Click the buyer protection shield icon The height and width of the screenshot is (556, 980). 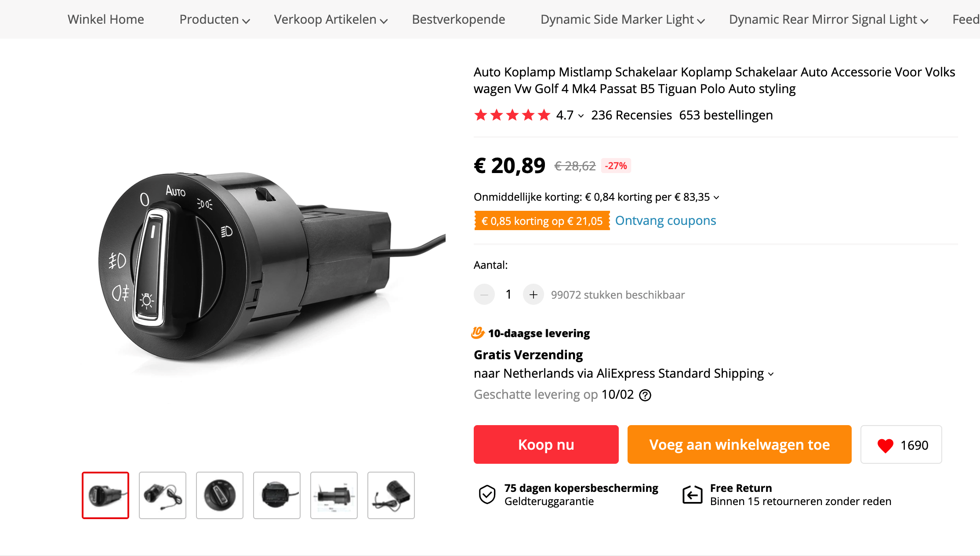pyautogui.click(x=487, y=495)
